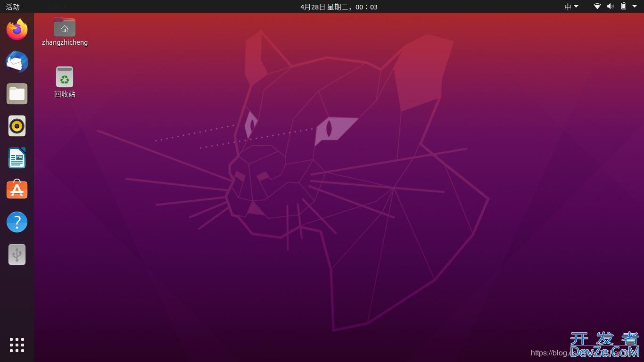Expand the system menu arrow
Image resolution: width=644 pixels, height=362 pixels.
[635, 7]
